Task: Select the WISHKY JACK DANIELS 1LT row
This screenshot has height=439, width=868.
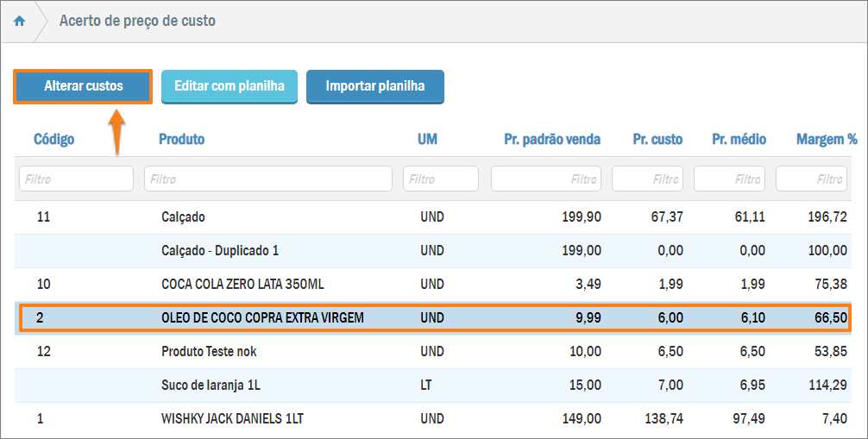Action: 232,419
